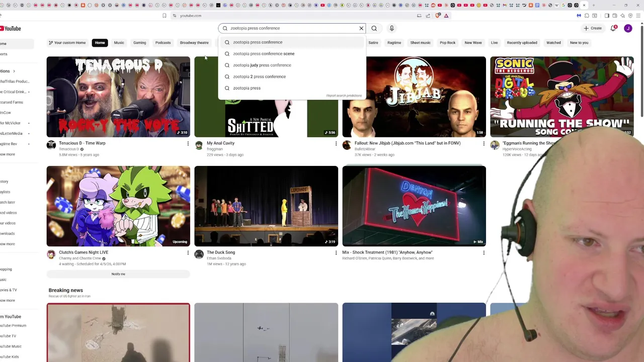Click froggman channel avatar

(x=199, y=145)
